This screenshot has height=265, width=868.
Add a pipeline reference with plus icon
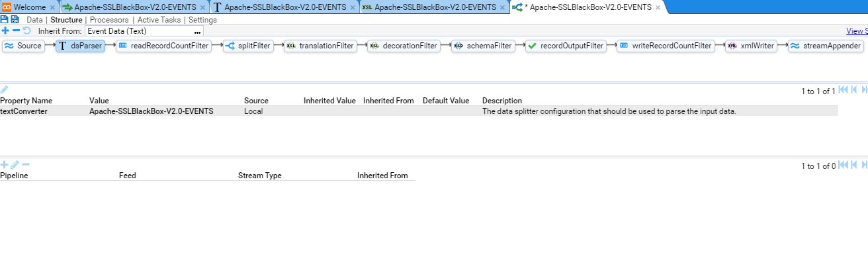pyautogui.click(x=5, y=164)
